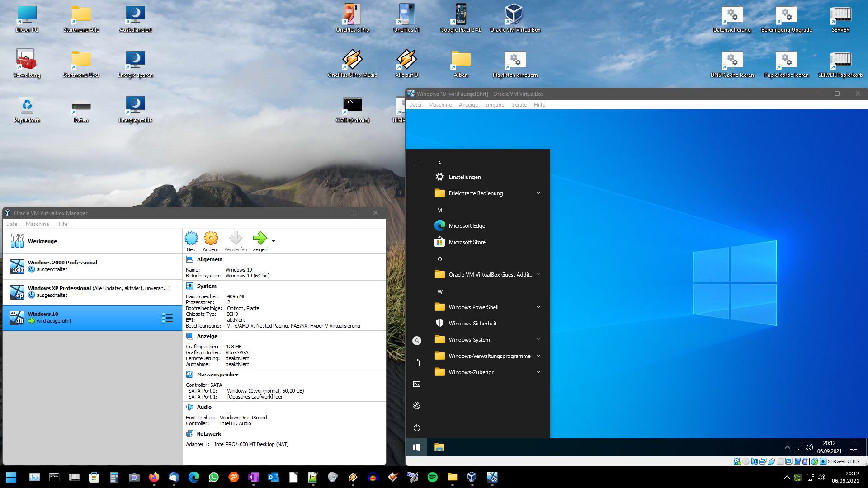
Task: Open the Geräte menu in the VM window
Action: pos(519,105)
